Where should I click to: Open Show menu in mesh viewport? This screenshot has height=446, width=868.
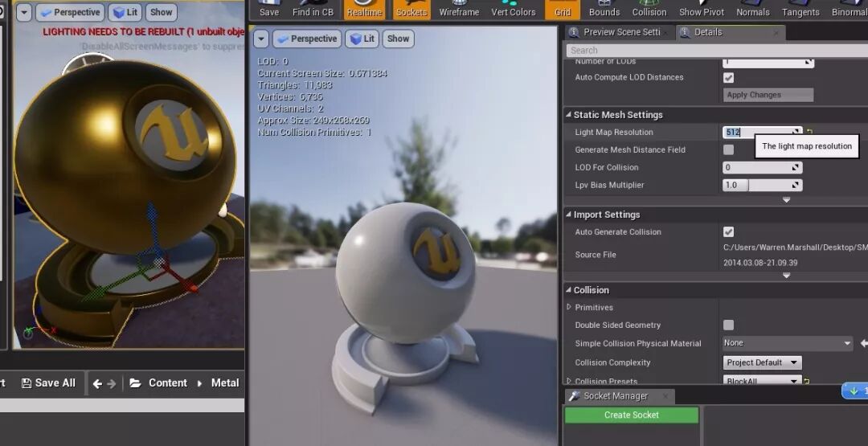coord(398,39)
